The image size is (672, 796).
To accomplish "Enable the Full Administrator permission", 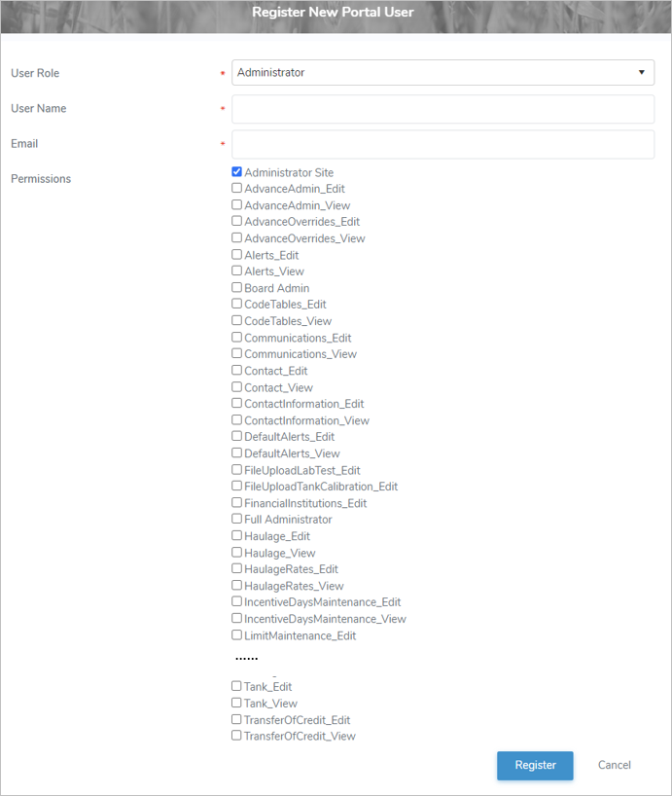I will [235, 519].
